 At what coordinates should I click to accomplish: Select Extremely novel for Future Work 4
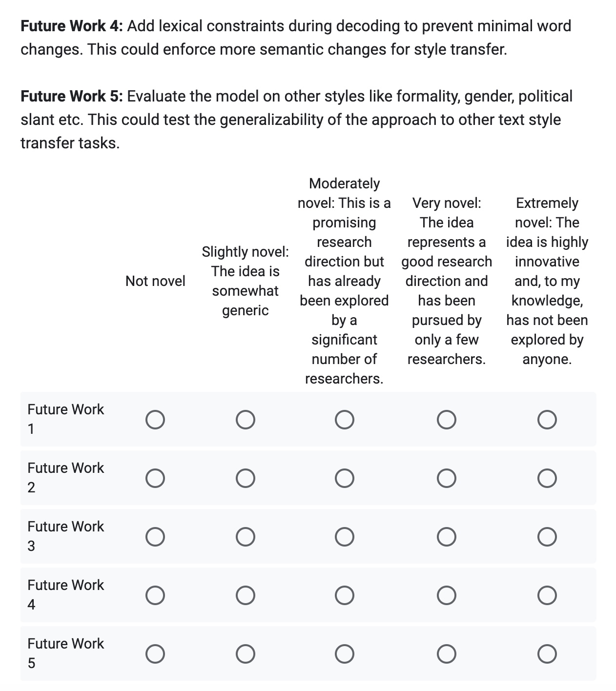pos(547,595)
